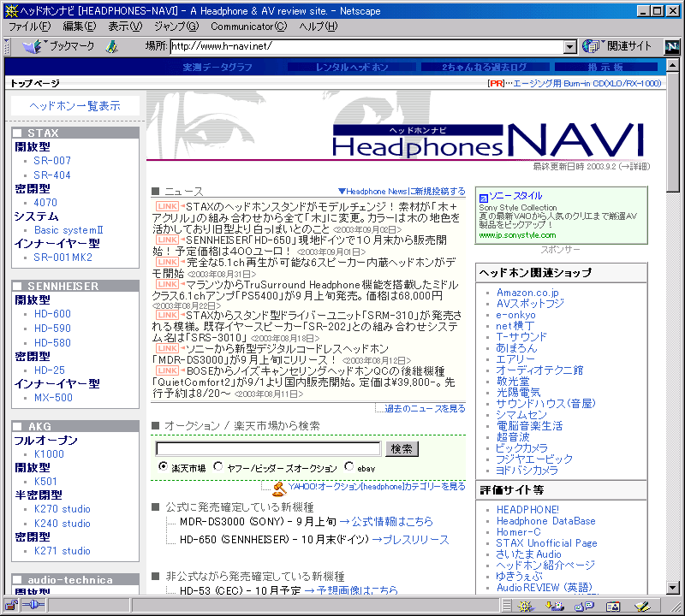Click Headphone Newsに新規投稿する link
The height and width of the screenshot is (616, 685).
402,192
